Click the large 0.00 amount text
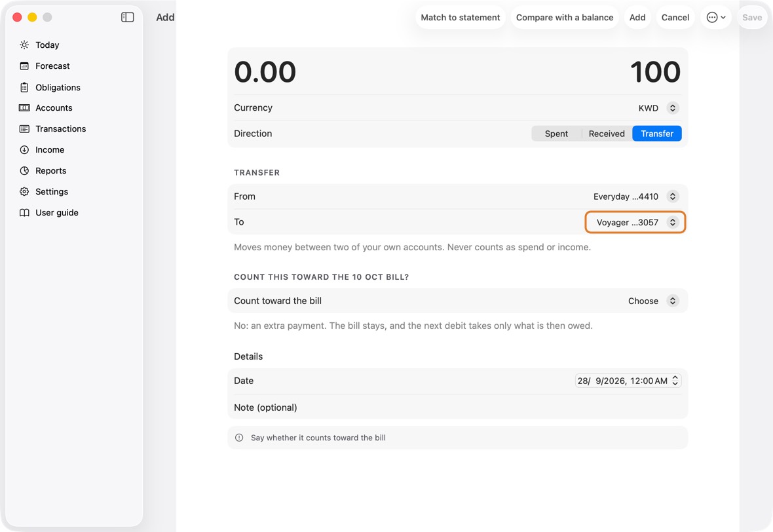Image resolution: width=773 pixels, height=532 pixels. coord(265,72)
